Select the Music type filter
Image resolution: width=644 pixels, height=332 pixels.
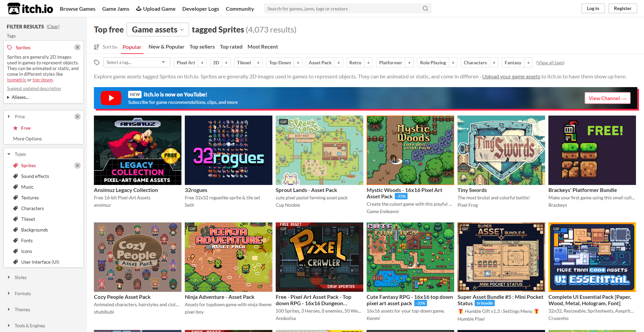tap(27, 187)
